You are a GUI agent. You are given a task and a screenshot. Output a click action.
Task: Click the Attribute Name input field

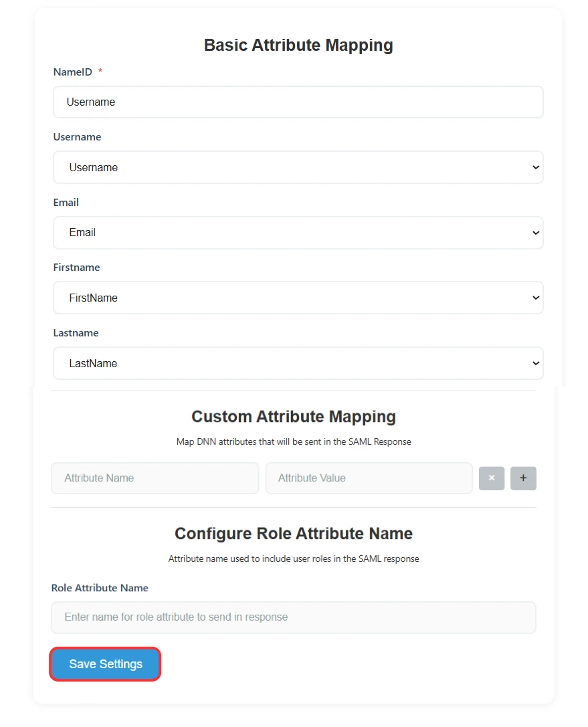155,478
